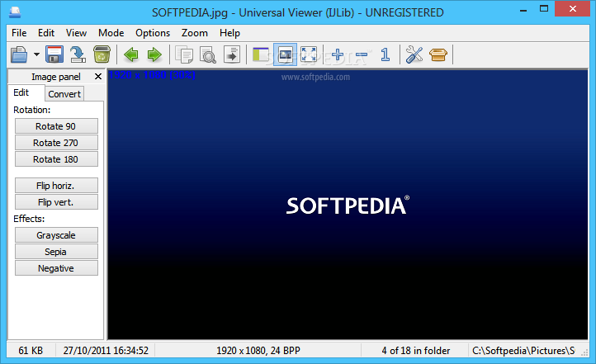Click the Rotate 270 button
Screen dimensions: 596x364
[x=56, y=143]
